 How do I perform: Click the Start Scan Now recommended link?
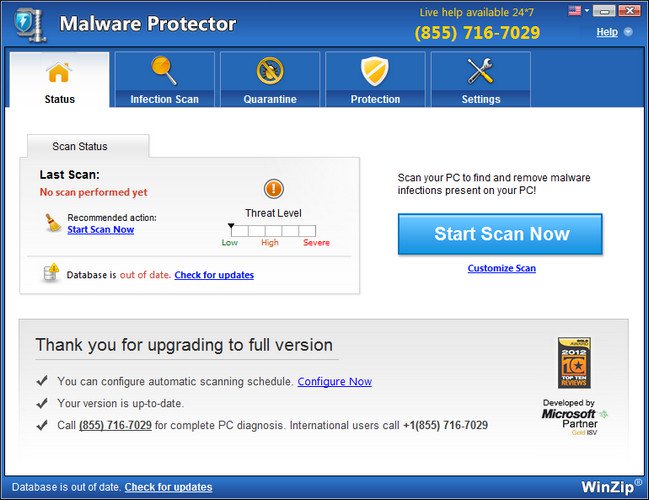tap(100, 230)
